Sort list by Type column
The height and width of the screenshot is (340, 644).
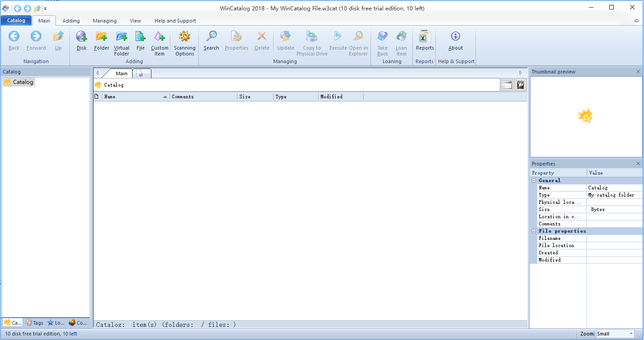[296, 96]
